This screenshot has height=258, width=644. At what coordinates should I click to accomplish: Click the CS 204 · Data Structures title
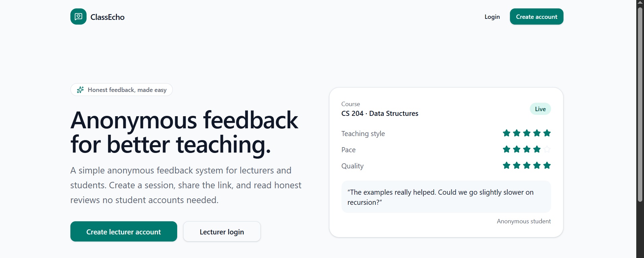pos(380,114)
